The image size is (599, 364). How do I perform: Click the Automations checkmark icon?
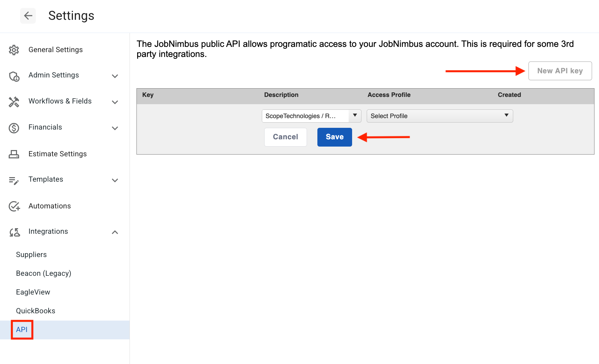(x=14, y=206)
